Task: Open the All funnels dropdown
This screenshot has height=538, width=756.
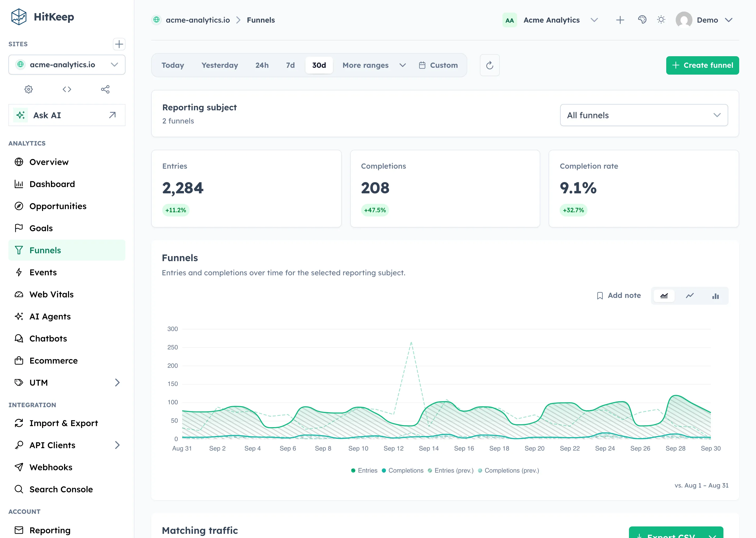Action: point(644,115)
